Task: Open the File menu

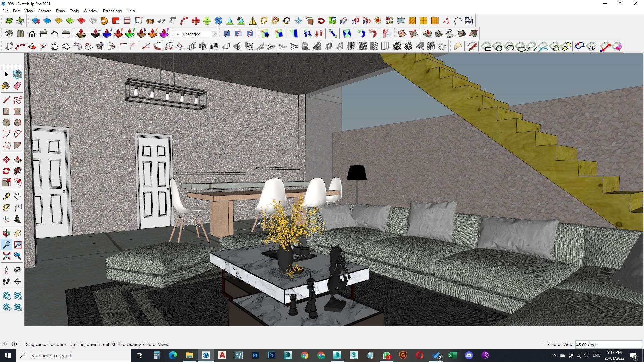Action: coord(5,11)
